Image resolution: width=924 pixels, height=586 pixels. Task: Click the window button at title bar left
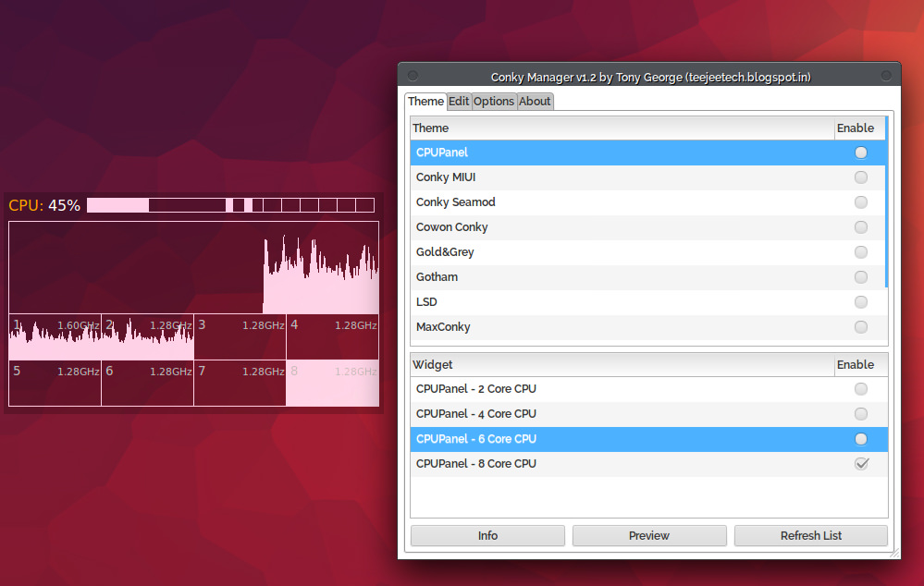pyautogui.click(x=413, y=77)
